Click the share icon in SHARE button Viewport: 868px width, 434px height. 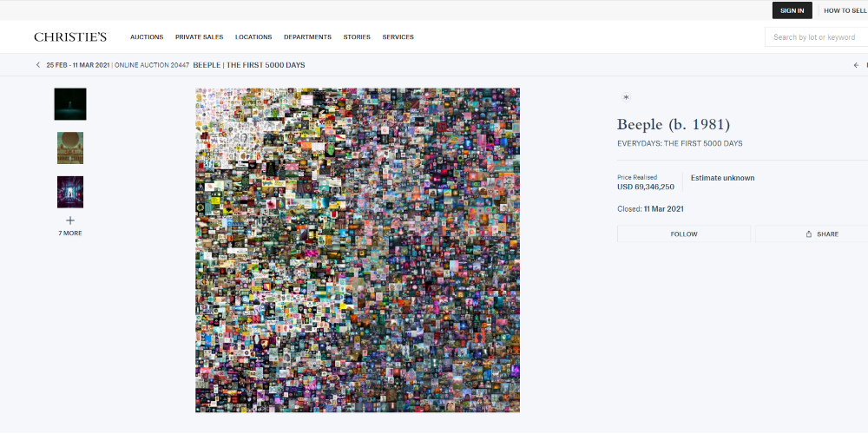click(809, 234)
